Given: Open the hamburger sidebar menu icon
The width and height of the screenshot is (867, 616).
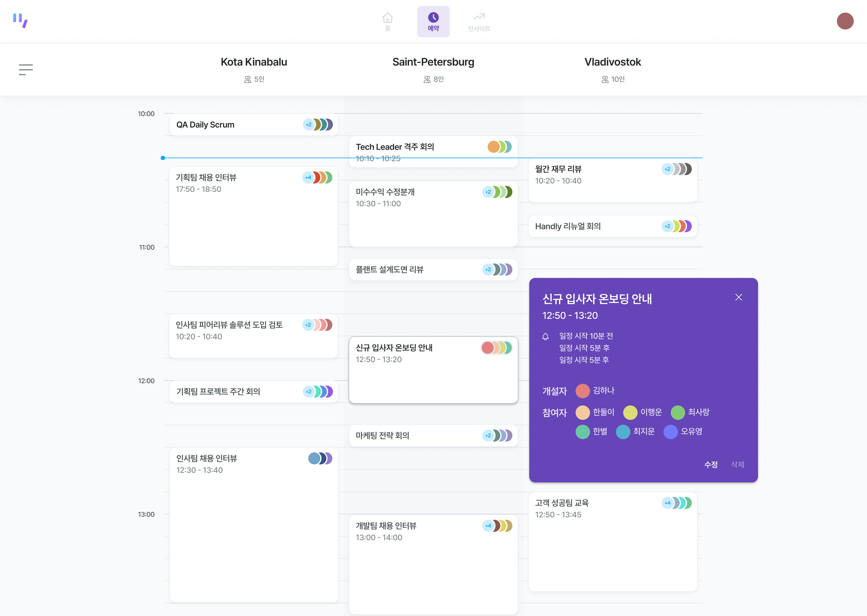Looking at the screenshot, I should [x=26, y=69].
